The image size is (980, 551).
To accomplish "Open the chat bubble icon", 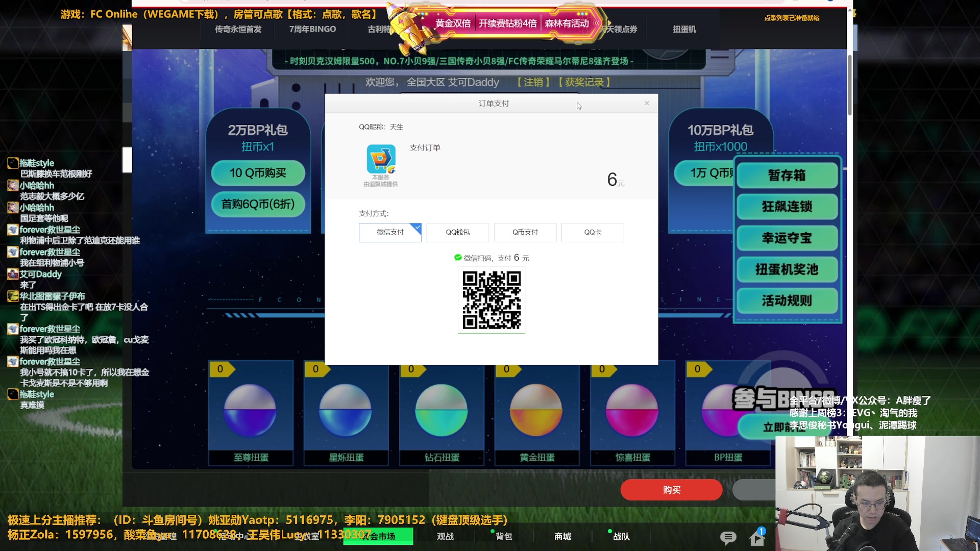I will (x=728, y=537).
